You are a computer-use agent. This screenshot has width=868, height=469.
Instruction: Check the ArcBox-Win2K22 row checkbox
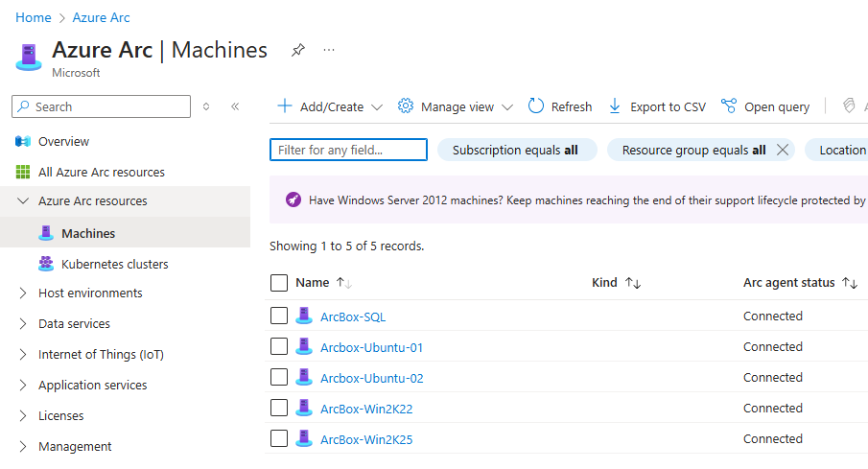point(279,408)
